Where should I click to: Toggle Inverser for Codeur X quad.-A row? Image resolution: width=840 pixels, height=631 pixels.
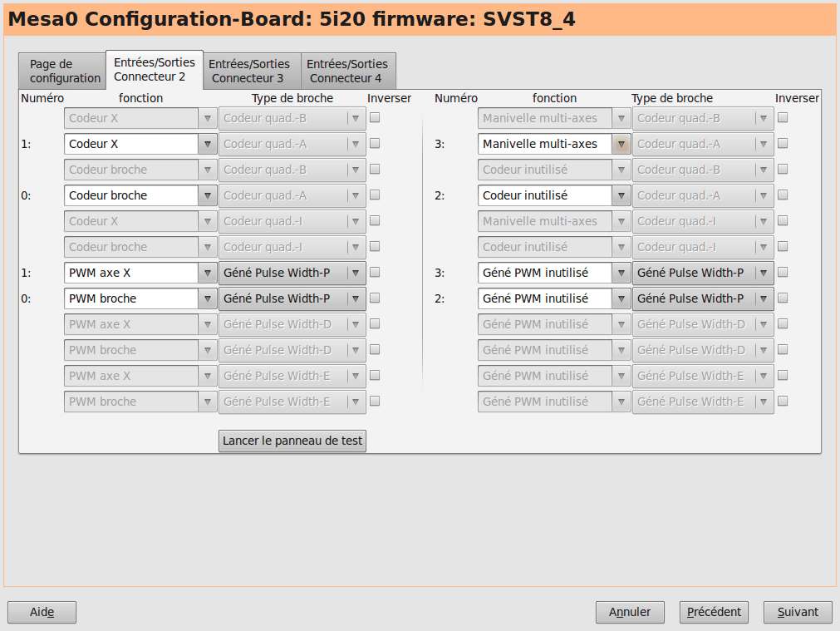375,143
